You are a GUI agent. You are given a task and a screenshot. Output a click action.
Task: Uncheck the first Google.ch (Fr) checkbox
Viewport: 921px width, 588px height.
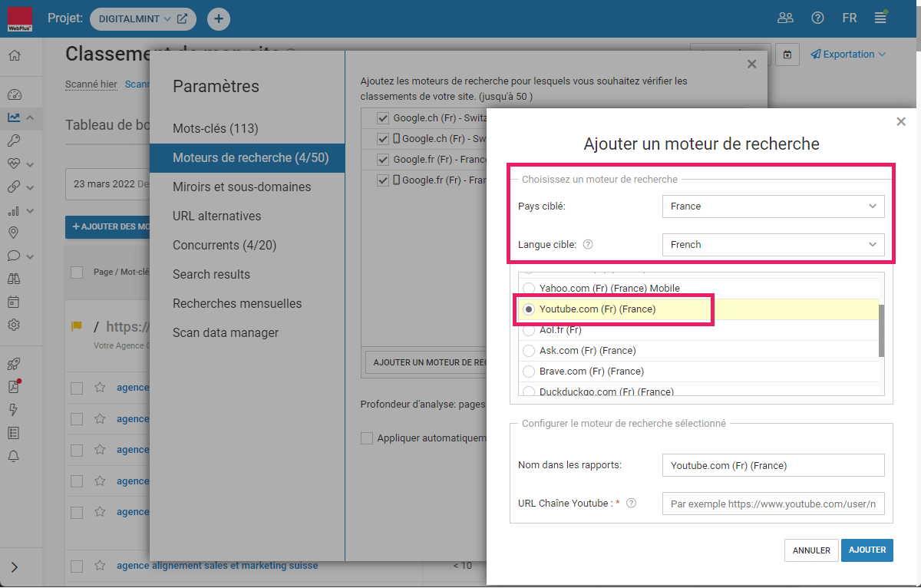383,119
